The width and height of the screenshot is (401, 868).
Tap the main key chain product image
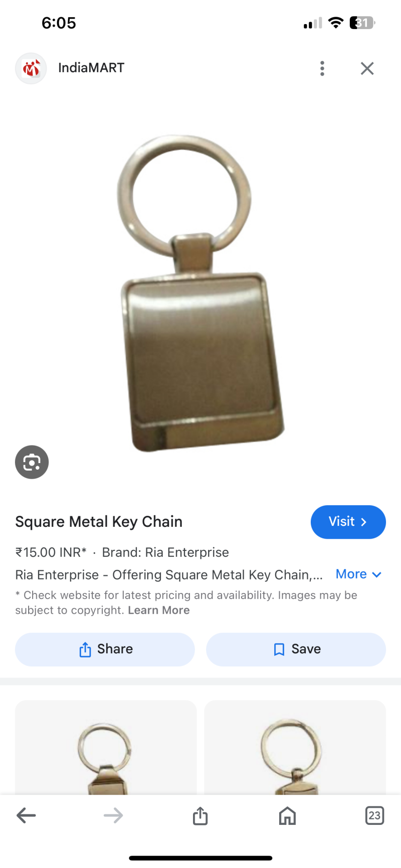coord(200,294)
